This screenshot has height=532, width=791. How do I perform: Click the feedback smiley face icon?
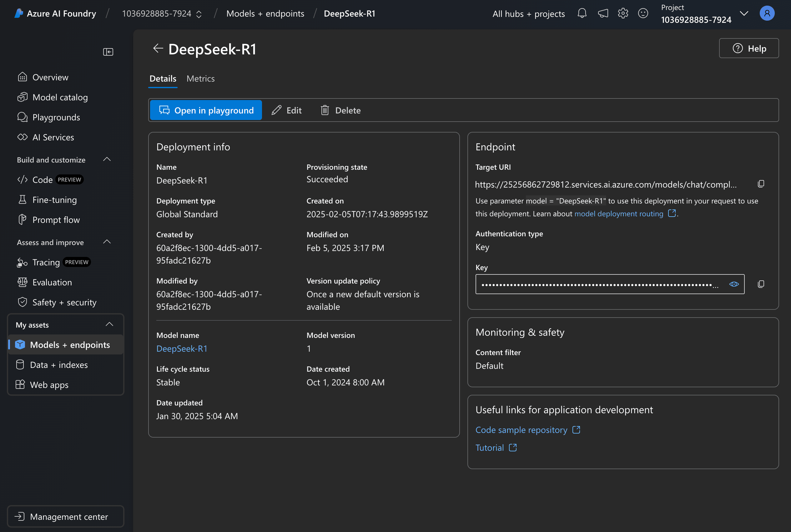(643, 13)
